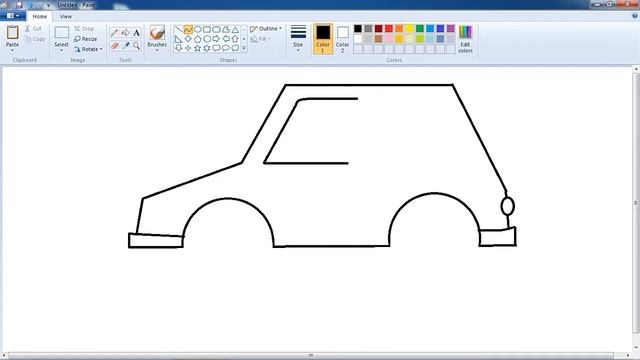This screenshot has height=360, width=640.
Task: Choose the Pentagon shape
Action: pyautogui.click(x=198, y=39)
